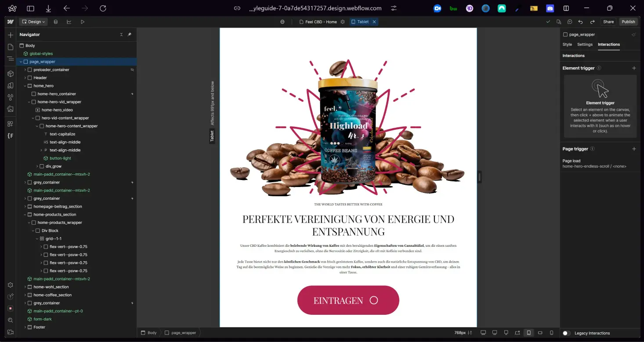The width and height of the screenshot is (644, 342).
Task: Select the Interactions tab
Action: (609, 44)
